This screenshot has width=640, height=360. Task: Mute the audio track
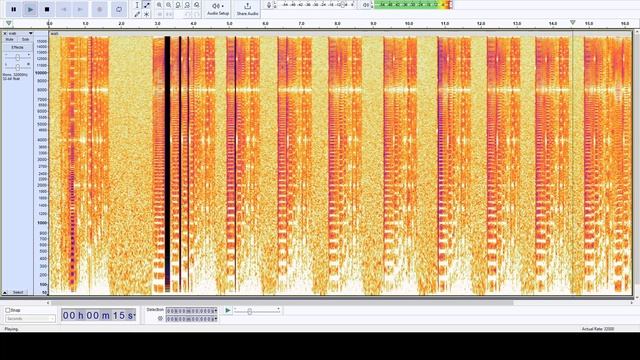click(9, 40)
